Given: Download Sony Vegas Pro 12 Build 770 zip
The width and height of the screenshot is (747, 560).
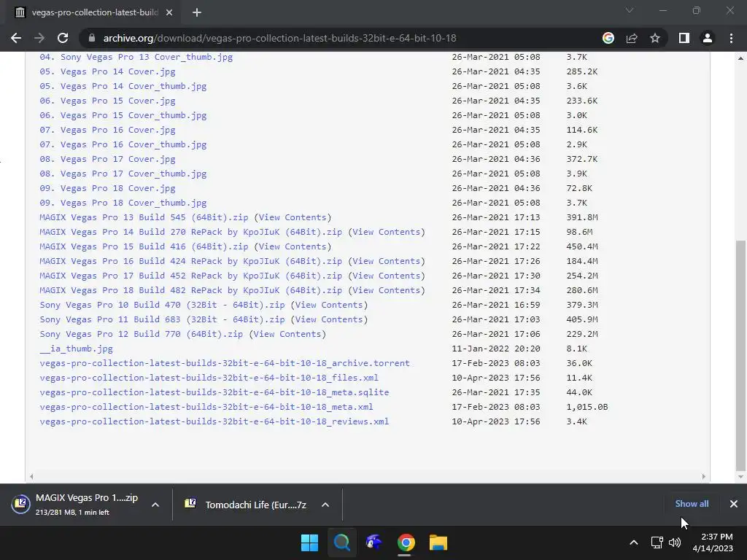Looking at the screenshot, I should [x=141, y=334].
